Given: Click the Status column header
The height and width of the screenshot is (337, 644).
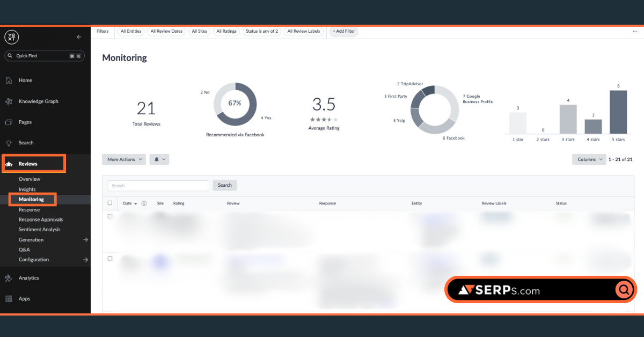Looking at the screenshot, I should coord(561,203).
